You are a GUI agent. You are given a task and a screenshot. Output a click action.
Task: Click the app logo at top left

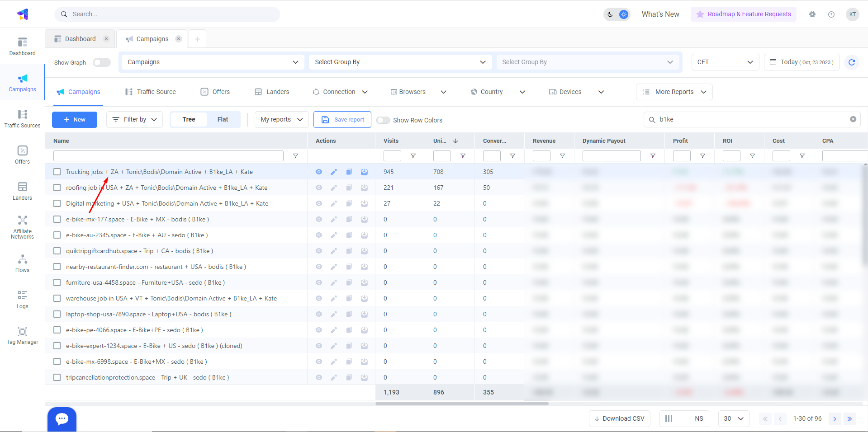23,14
